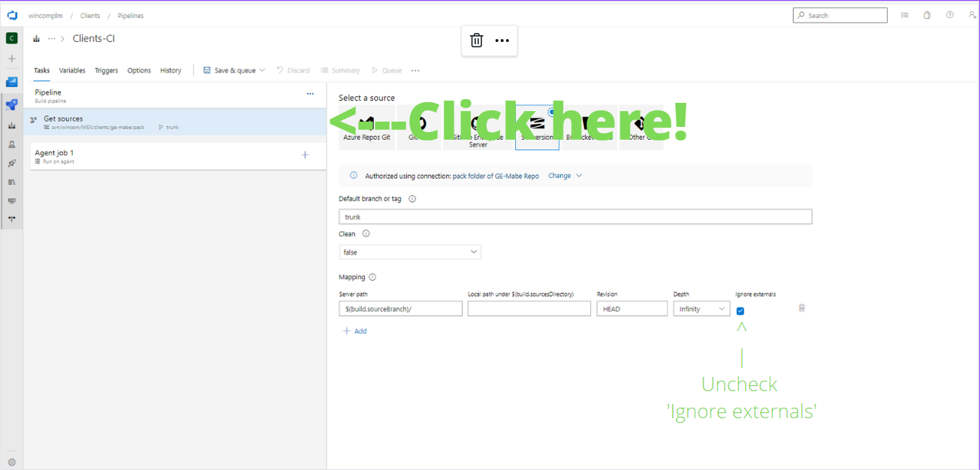The image size is (980, 470).
Task: Open the Releases rocket icon in sidebar
Action: click(12, 163)
